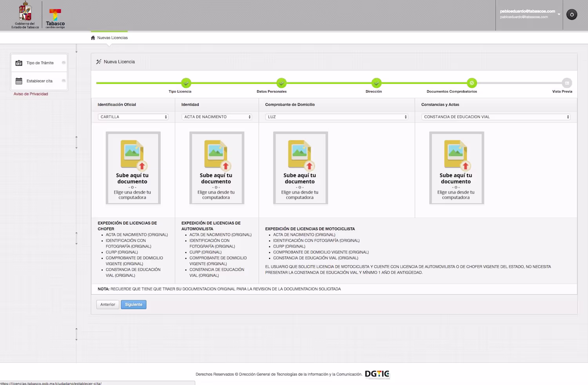Image resolution: width=588 pixels, height=385 pixels.
Task: Click the Tipo de Trámite sidebar icon
Action: 19,63
